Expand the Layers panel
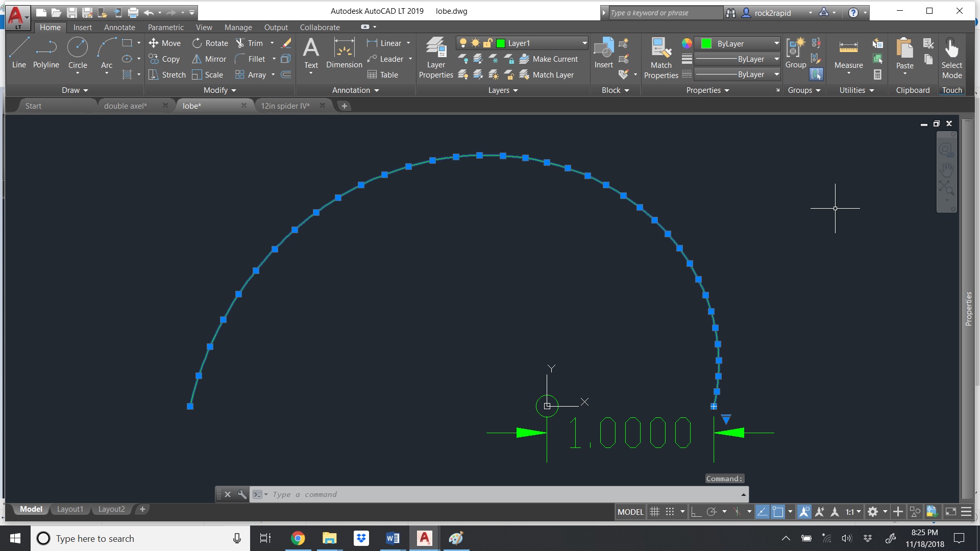980x551 pixels. [503, 90]
